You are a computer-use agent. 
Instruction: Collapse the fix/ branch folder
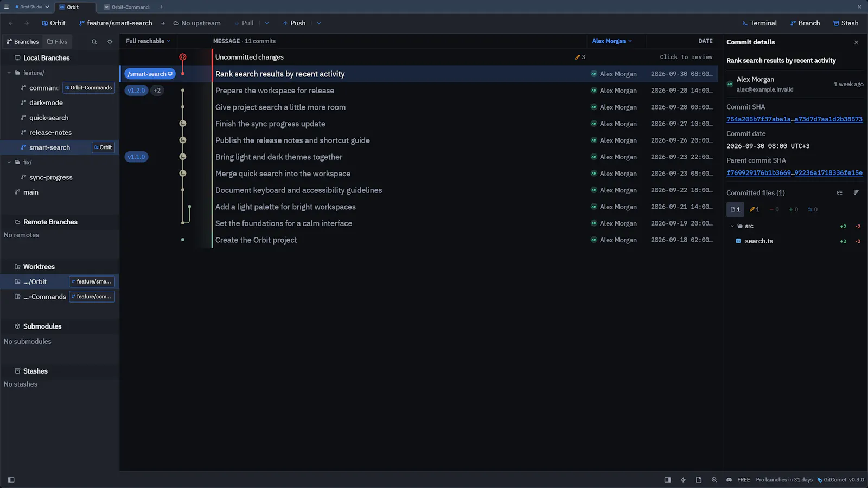click(9, 162)
